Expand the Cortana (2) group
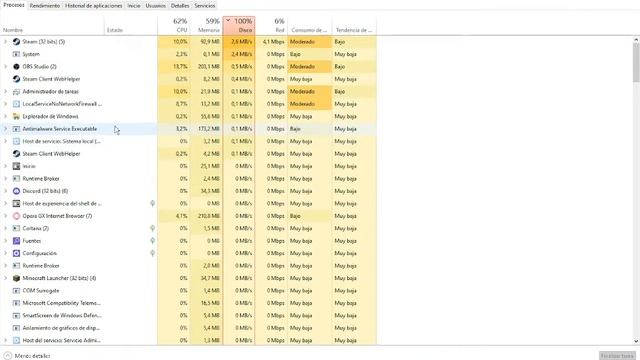The image size is (640, 360). click(x=5, y=228)
